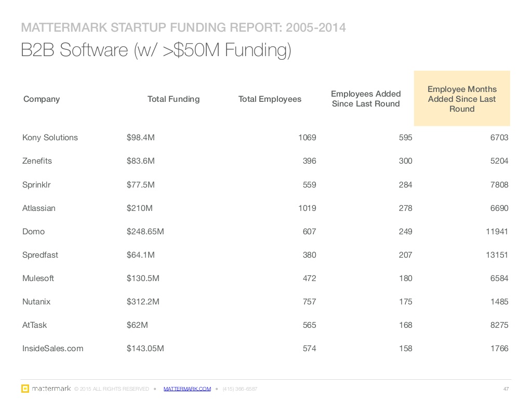This screenshot has height=399, width=532.
Task: Click the 607 total employees cell
Action: click(310, 231)
